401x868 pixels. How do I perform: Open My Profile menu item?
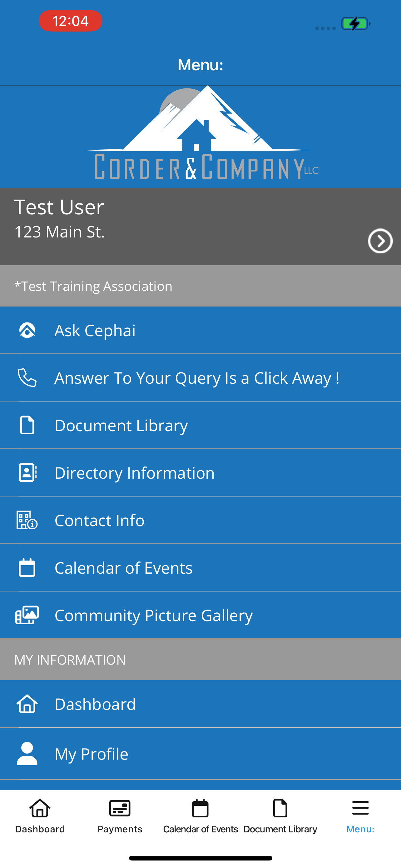pyautogui.click(x=200, y=753)
